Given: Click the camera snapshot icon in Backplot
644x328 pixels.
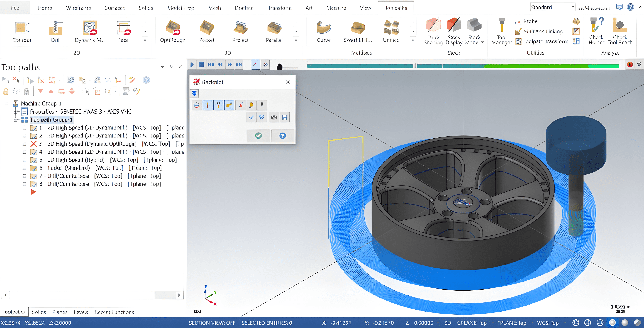Looking at the screenshot, I should (274, 117).
